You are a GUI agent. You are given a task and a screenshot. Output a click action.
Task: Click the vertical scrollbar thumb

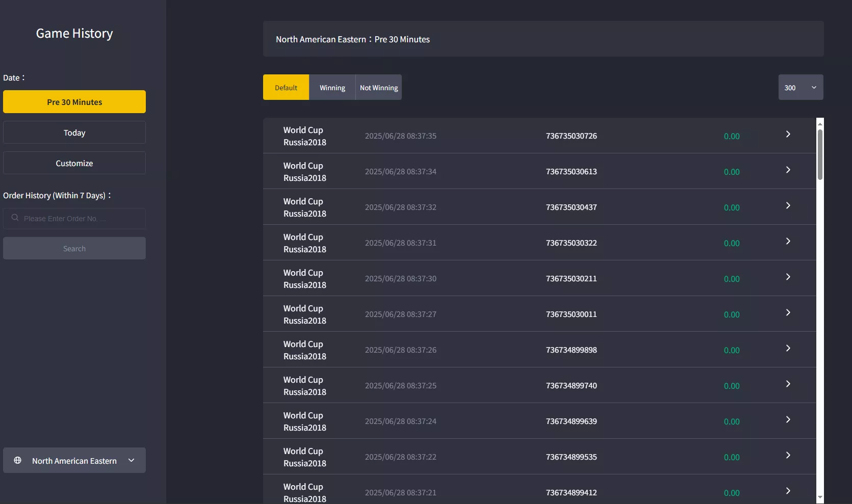pyautogui.click(x=820, y=154)
